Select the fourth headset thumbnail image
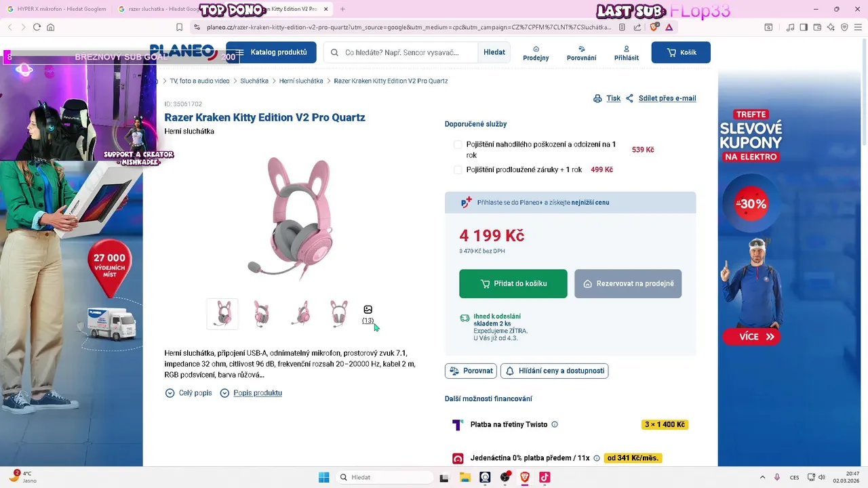 pos(338,314)
